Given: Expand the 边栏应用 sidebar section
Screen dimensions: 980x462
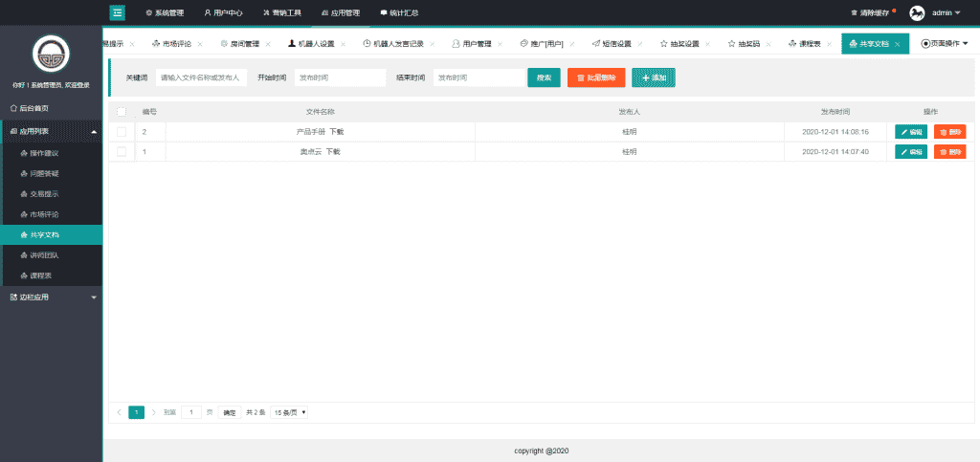Looking at the screenshot, I should 51,297.
